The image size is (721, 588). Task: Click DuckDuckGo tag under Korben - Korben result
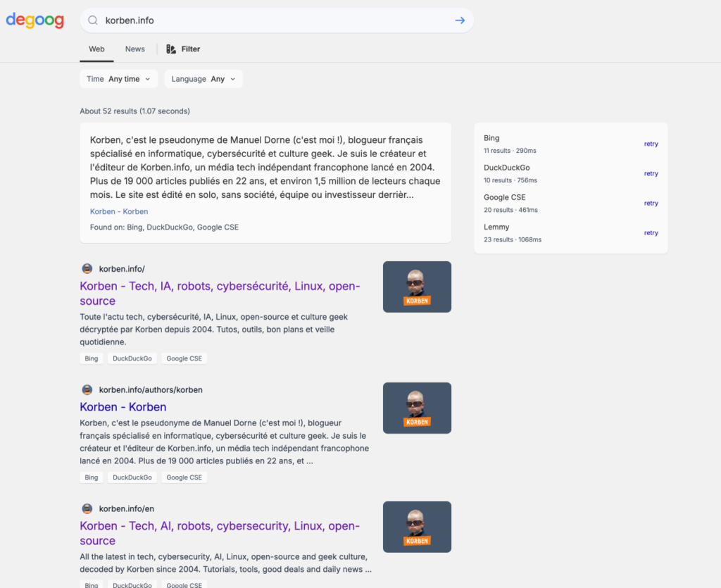point(132,477)
